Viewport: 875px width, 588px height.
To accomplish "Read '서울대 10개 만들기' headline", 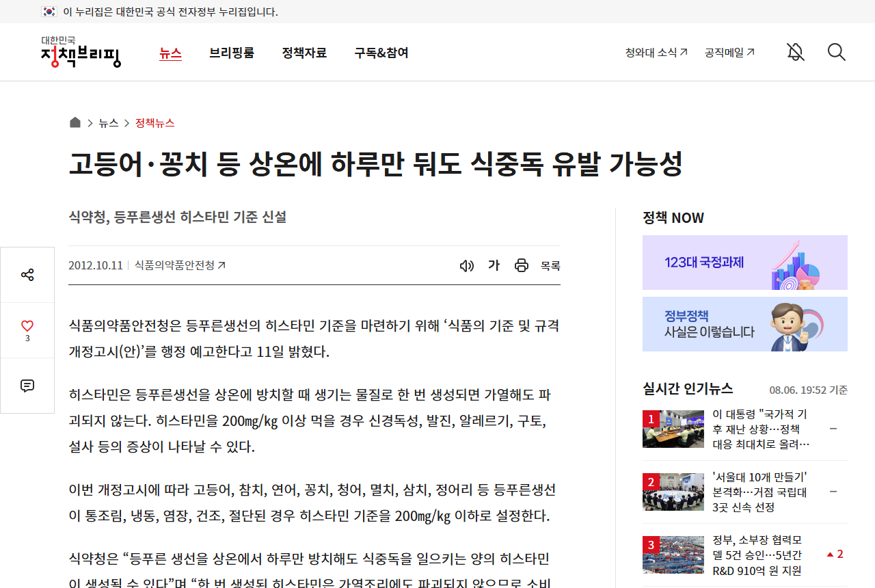I will [x=759, y=492].
